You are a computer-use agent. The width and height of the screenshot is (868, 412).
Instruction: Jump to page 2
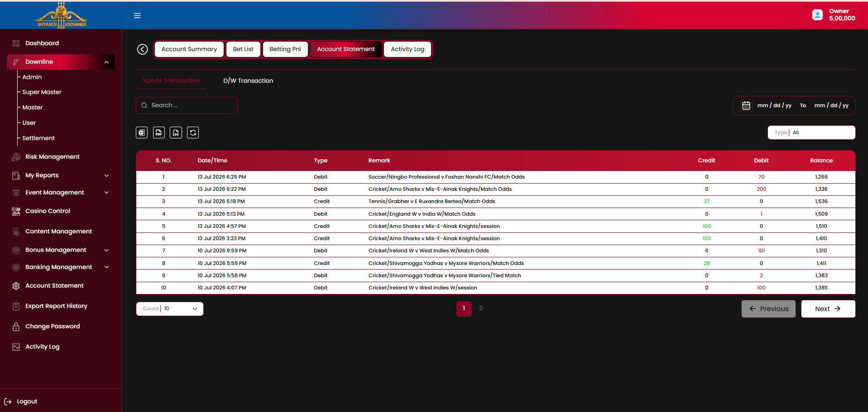coord(481,308)
